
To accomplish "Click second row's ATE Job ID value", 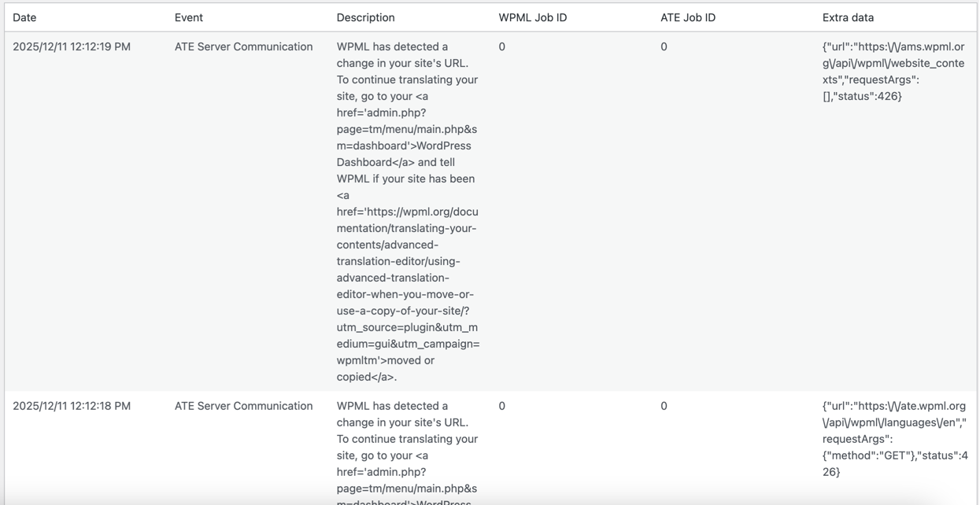I will click(664, 406).
